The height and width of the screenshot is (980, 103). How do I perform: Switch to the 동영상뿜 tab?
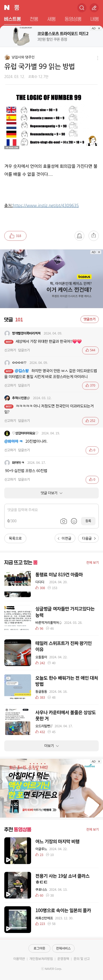73,19
